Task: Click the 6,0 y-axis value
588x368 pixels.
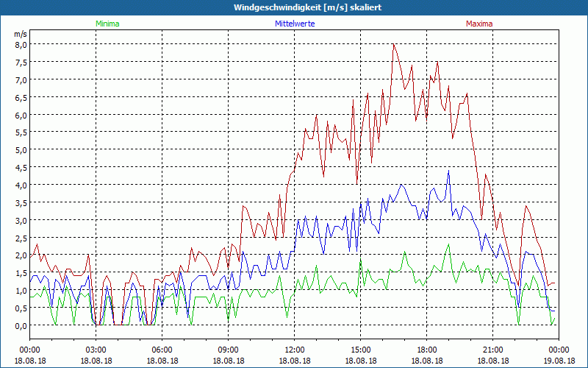Action: coord(21,116)
